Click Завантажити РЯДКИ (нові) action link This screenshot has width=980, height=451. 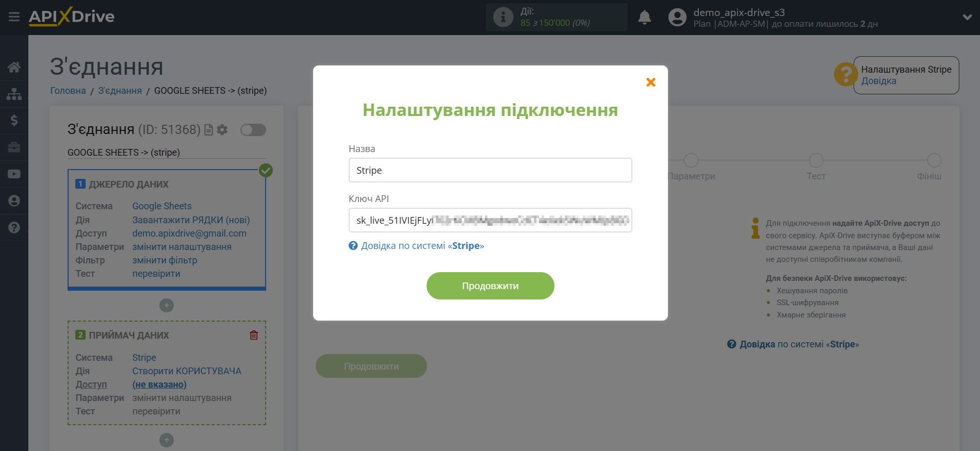[x=191, y=220]
